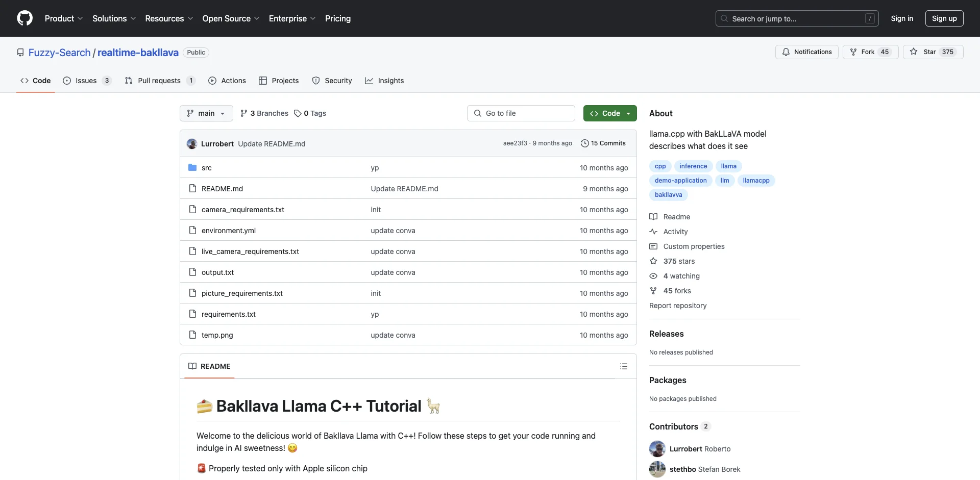The width and height of the screenshot is (980, 480).
Task: Click the cpp topic tag
Action: click(660, 166)
